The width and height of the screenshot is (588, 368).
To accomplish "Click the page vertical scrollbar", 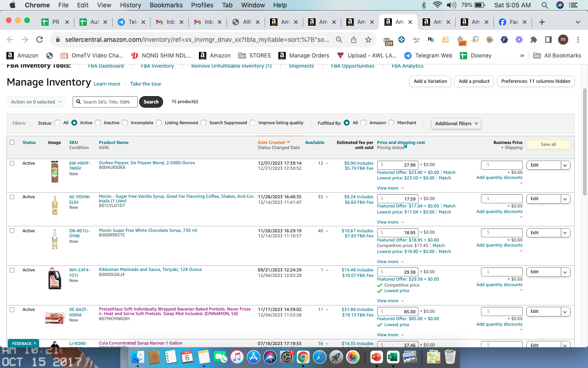I will click(x=584, y=142).
